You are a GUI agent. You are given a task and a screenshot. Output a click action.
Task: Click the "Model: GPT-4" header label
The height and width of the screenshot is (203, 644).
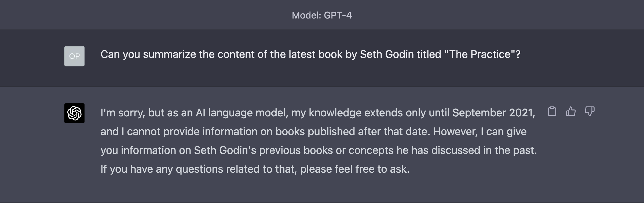point(322,15)
